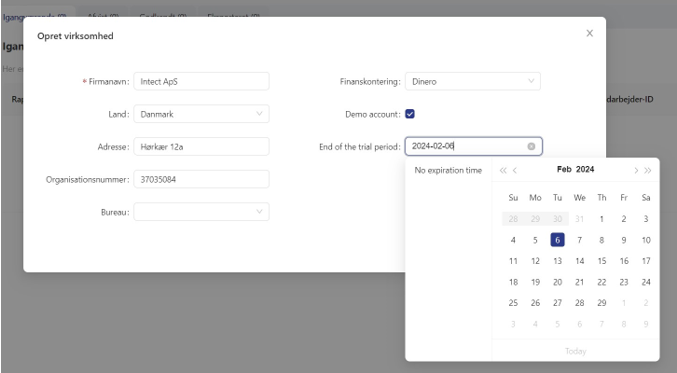This screenshot has width=677, height=373.
Task: Go to previous month in calendar
Action: point(515,170)
